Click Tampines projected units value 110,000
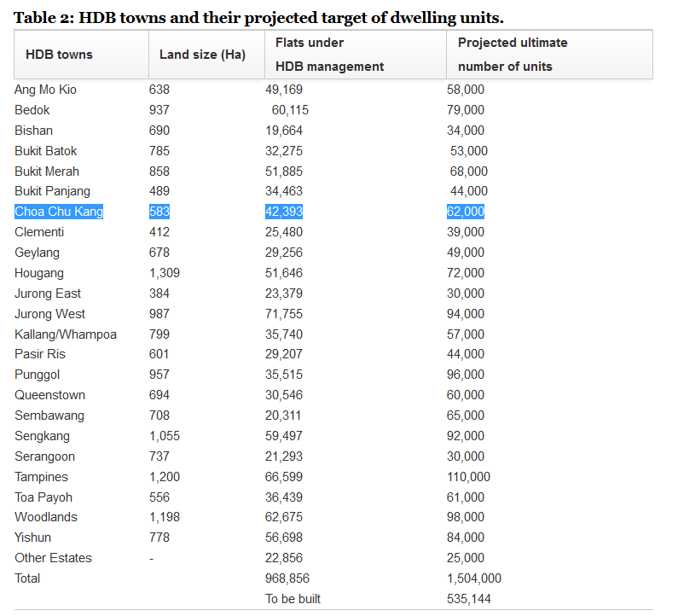The image size is (678, 616). click(469, 477)
